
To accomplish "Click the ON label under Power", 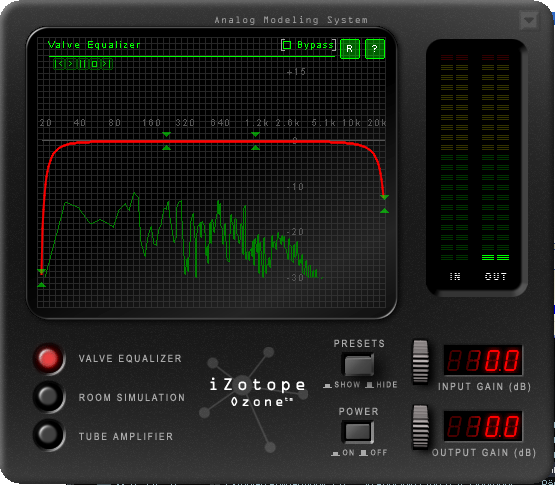I will pos(348,453).
